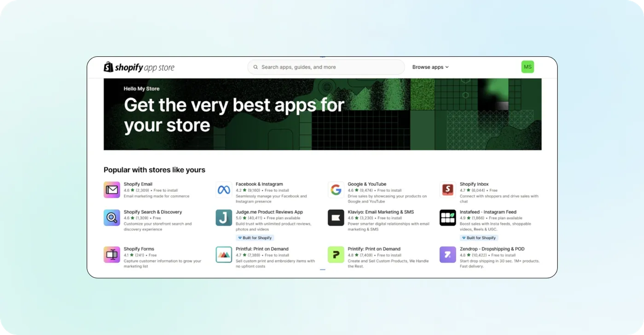644x335 pixels.
Task: Open Printify: Print on Demand link
Action: [374, 249]
